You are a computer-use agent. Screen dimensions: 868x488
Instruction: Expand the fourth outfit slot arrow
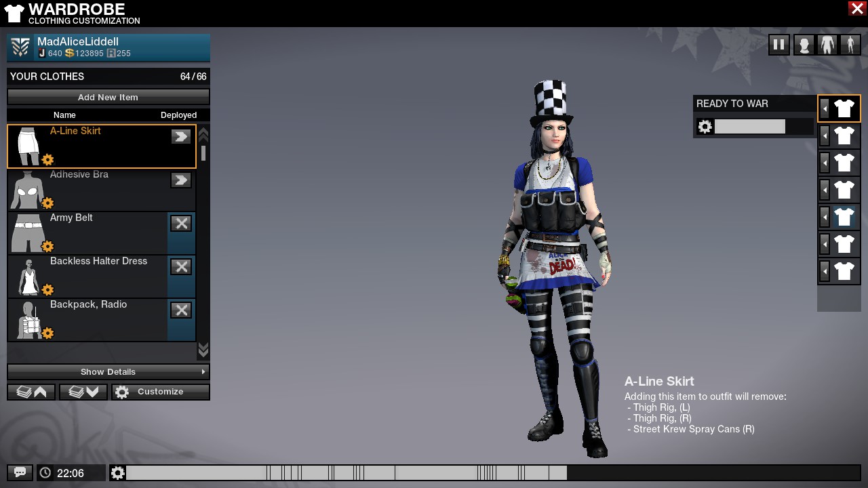tap(825, 190)
